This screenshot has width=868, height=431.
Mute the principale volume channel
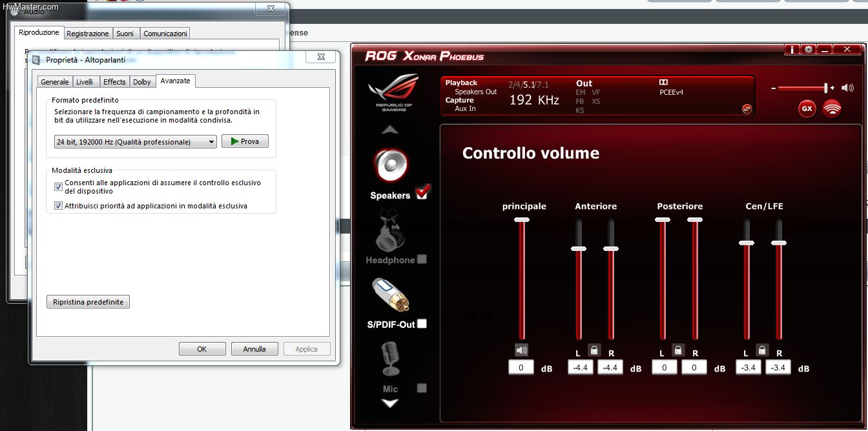522,350
